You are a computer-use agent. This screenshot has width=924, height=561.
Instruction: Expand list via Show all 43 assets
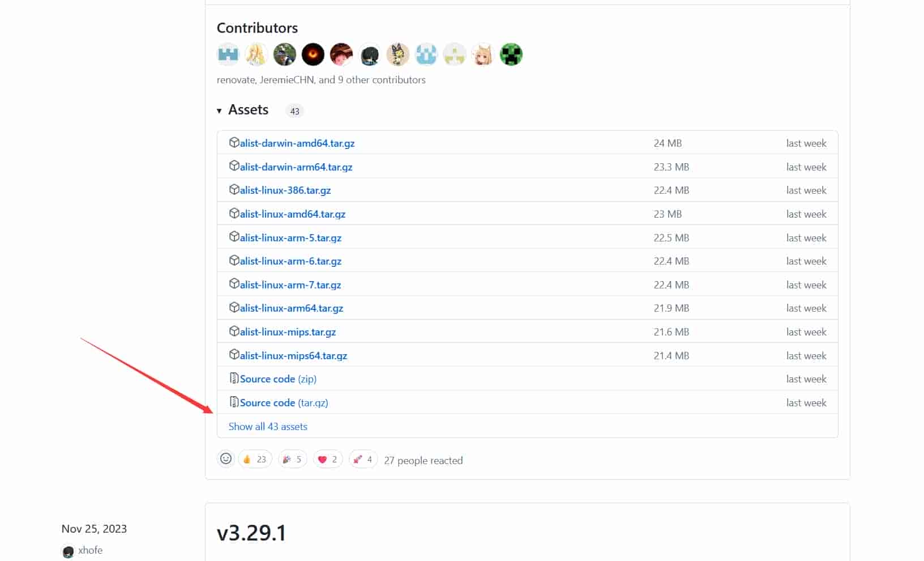pos(268,426)
